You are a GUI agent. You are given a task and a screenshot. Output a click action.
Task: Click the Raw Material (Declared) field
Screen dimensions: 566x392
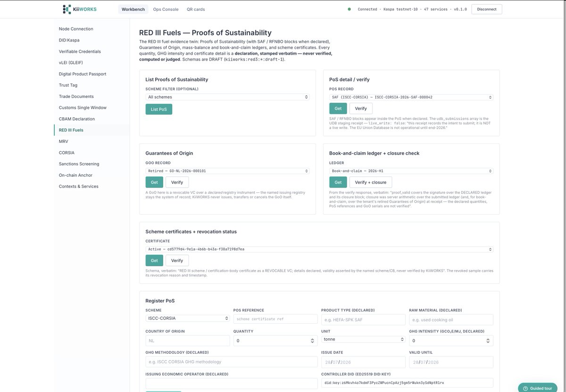[451, 320]
